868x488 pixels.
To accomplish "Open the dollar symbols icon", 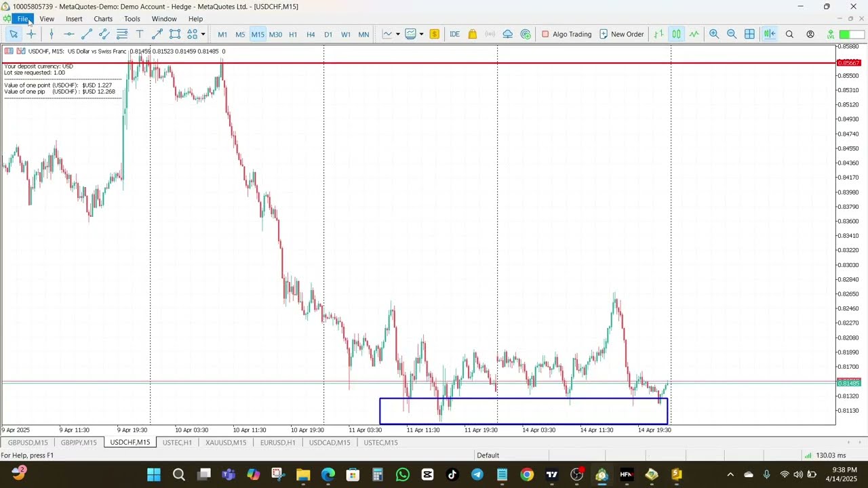I will tap(435, 34).
